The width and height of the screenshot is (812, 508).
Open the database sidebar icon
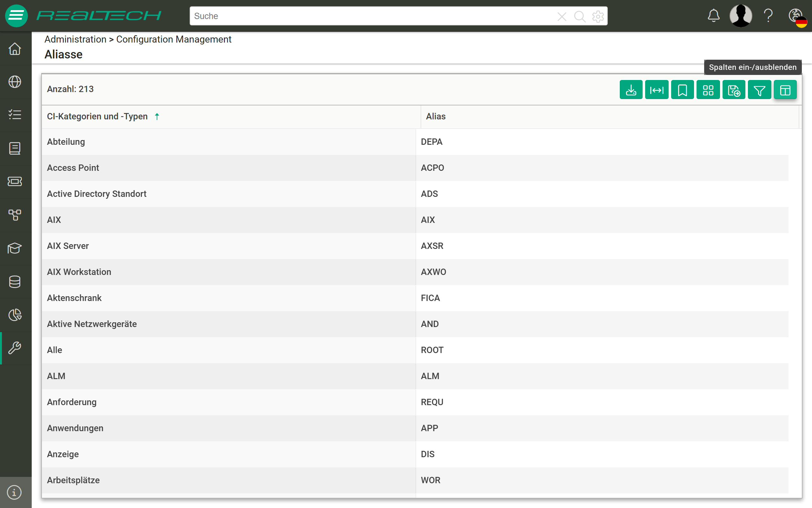15,282
